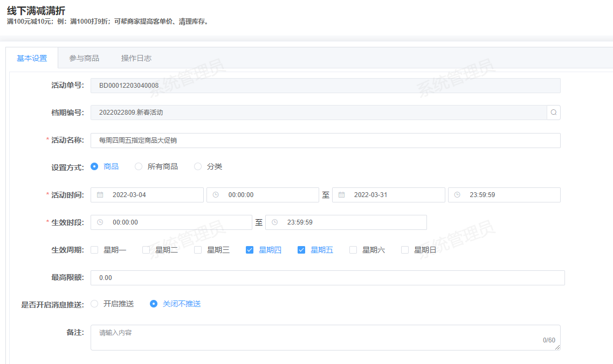
Task: Enable the 星期六 checkbox
Action: [353, 250]
